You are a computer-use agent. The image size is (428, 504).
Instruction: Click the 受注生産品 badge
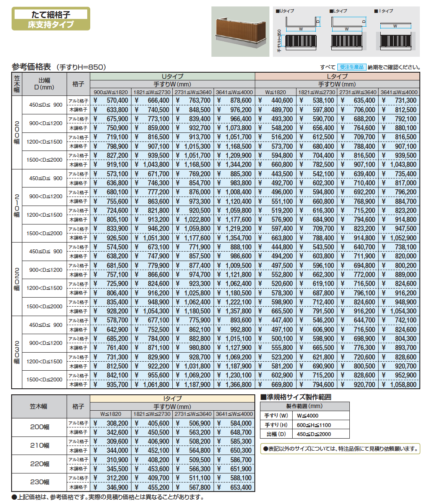(x=351, y=67)
